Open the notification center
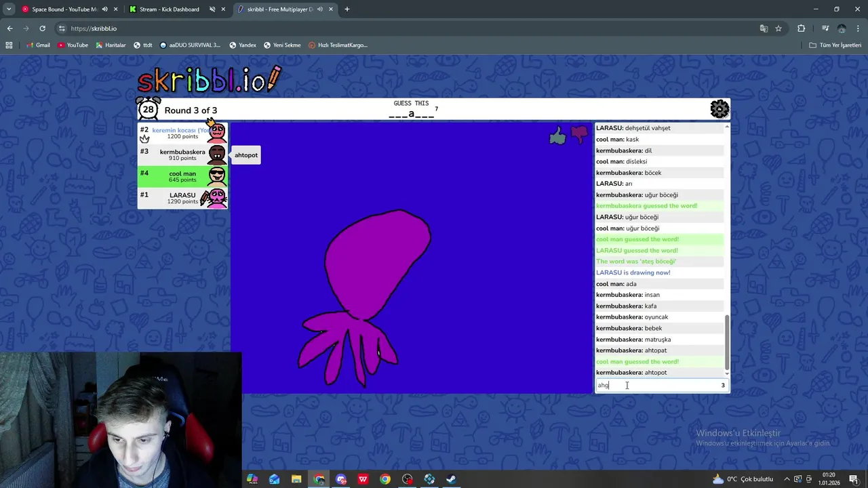 click(x=854, y=479)
